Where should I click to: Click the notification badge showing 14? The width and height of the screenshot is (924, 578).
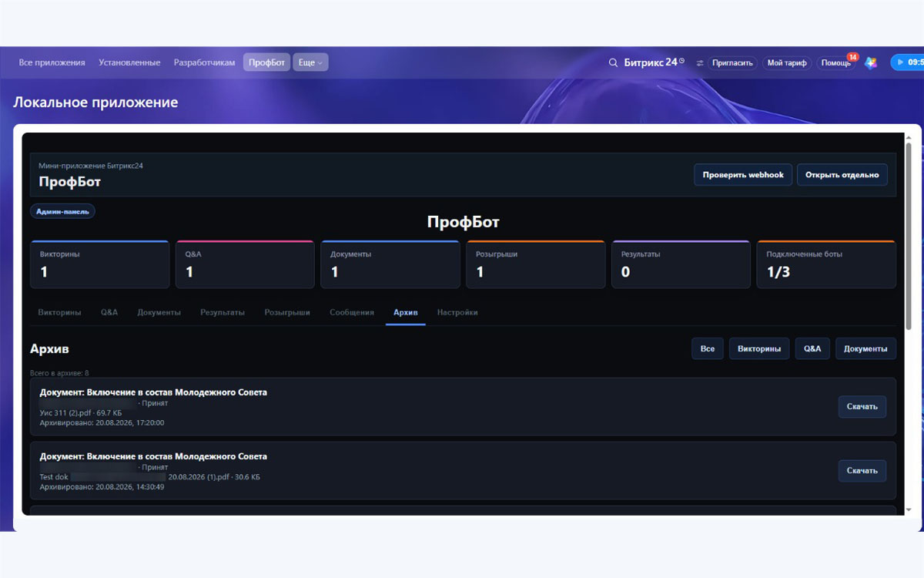(x=852, y=57)
